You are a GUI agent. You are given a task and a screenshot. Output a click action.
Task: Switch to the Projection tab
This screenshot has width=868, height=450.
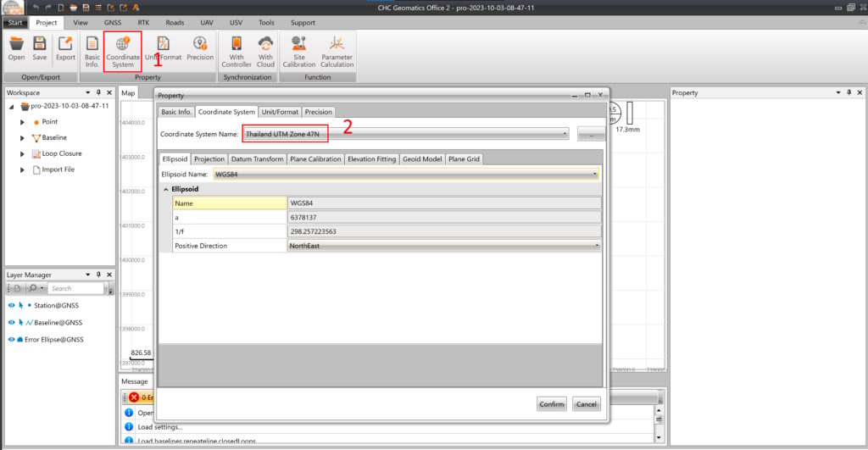point(209,158)
